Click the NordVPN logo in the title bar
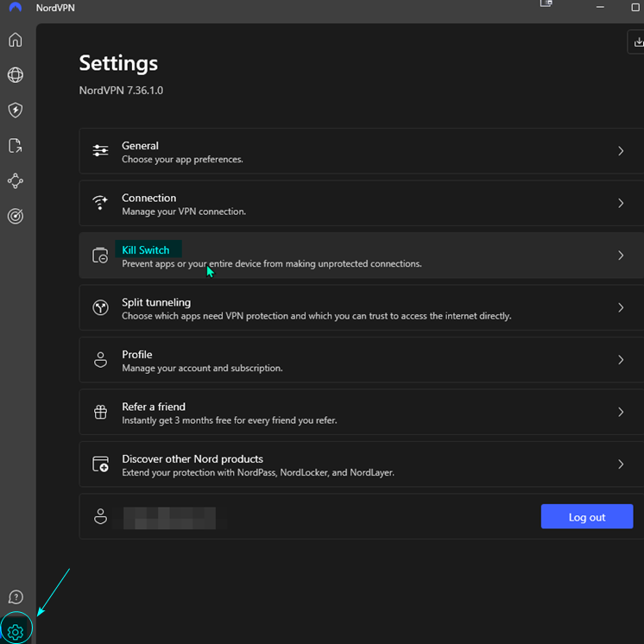 [16, 7]
